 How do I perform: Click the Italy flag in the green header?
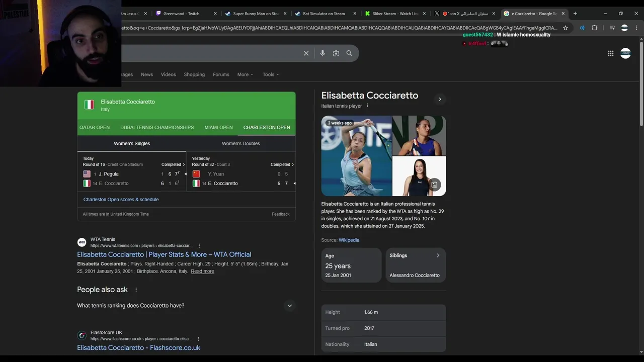[89, 105]
